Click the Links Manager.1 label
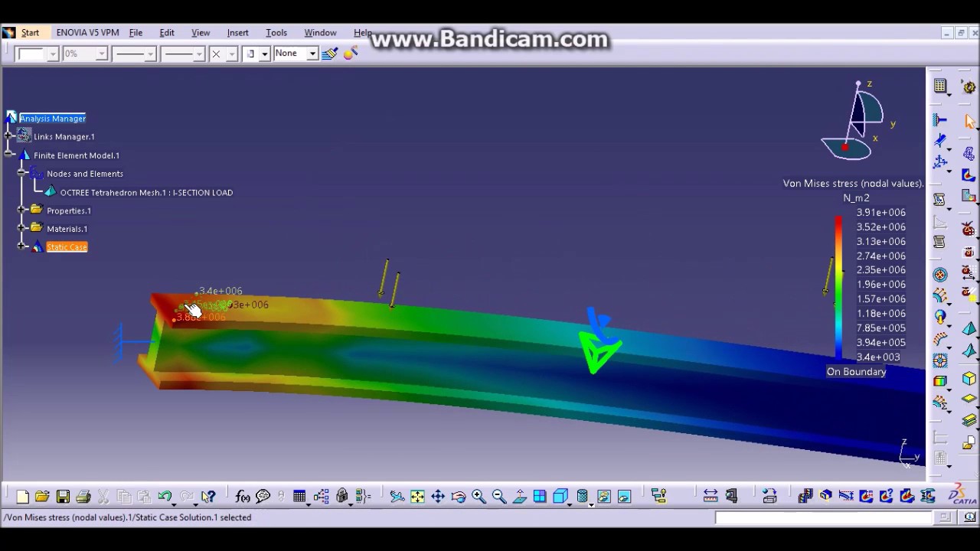This screenshot has width=980, height=551. coord(64,137)
